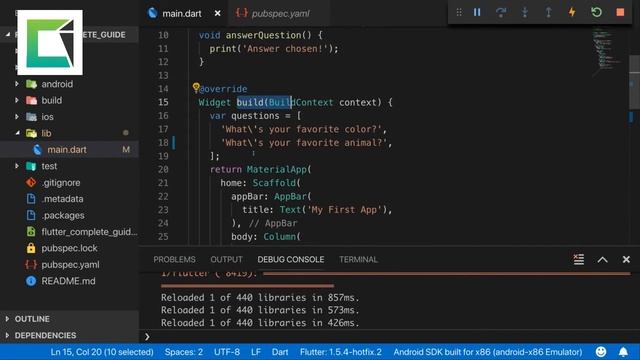Expand the build folder
This screenshot has height=360, width=640.
click(17, 100)
